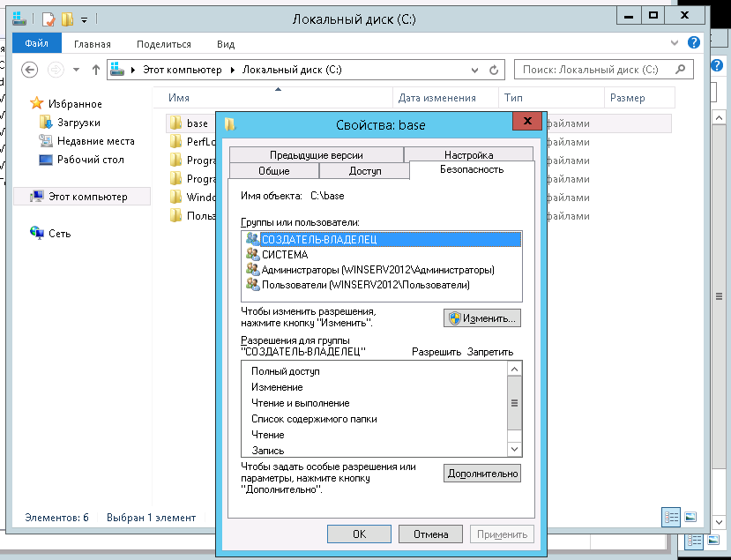Click the Explorer forward arrow
This screenshot has height=560, width=731.
click(56, 70)
